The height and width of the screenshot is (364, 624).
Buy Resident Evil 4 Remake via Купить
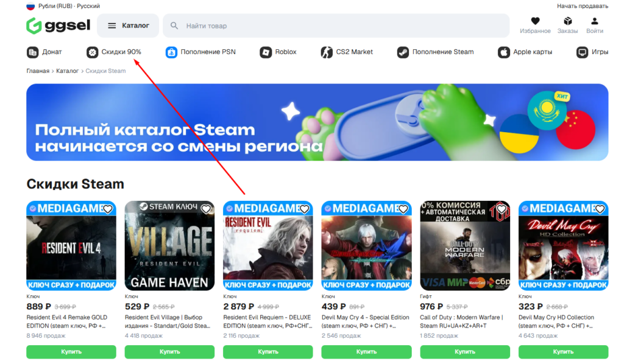[x=71, y=352]
